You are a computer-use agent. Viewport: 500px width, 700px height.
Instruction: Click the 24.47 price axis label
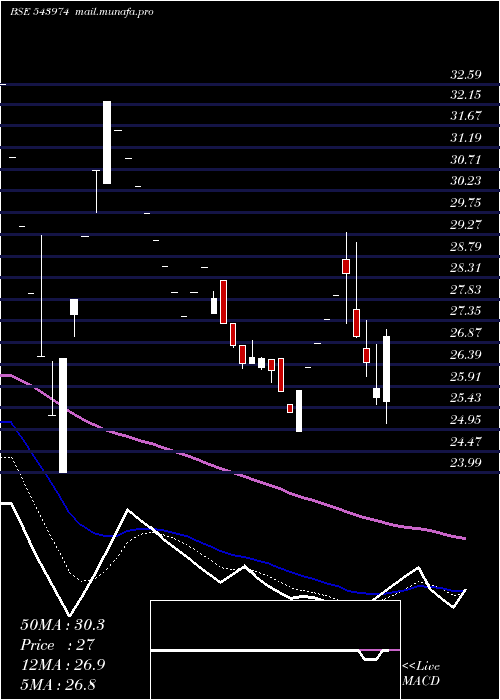pos(466,442)
